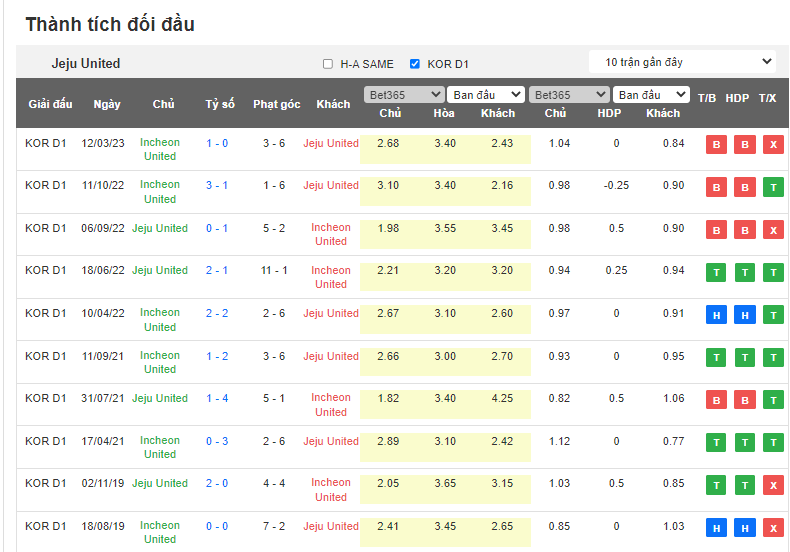Open the '10 trận gần đây' dropdown
790x552 pixels.
[682, 62]
